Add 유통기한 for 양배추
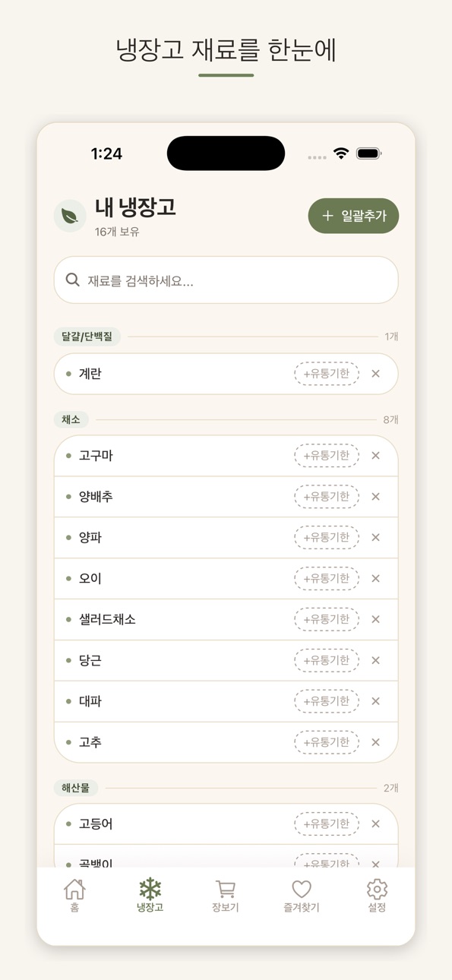Viewport: 452px width, 980px height. 327,497
